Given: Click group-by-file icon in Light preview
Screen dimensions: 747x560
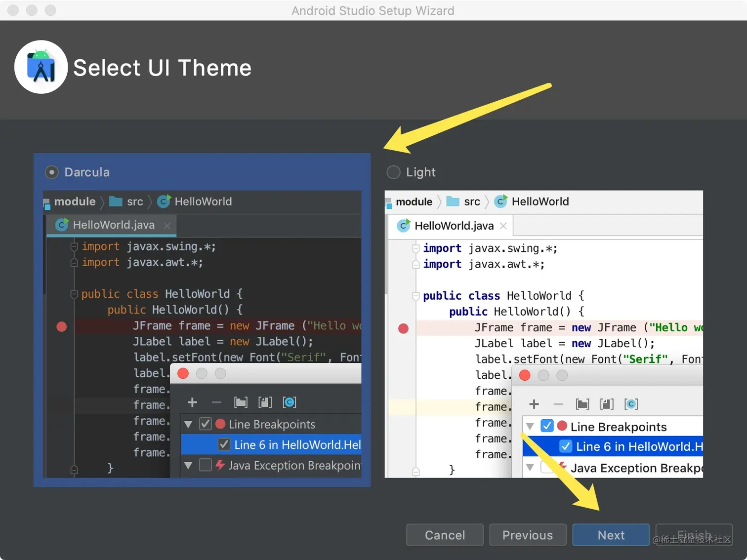Looking at the screenshot, I should (607, 404).
